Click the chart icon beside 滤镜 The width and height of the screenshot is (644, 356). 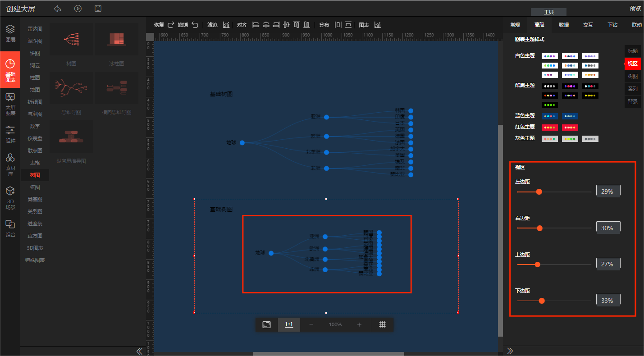[226, 25]
